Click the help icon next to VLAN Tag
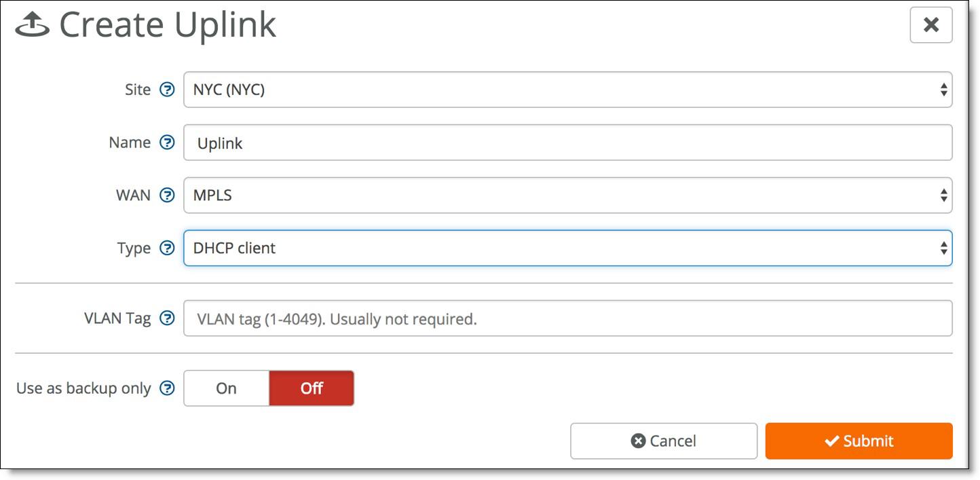The image size is (980, 480). (x=167, y=318)
